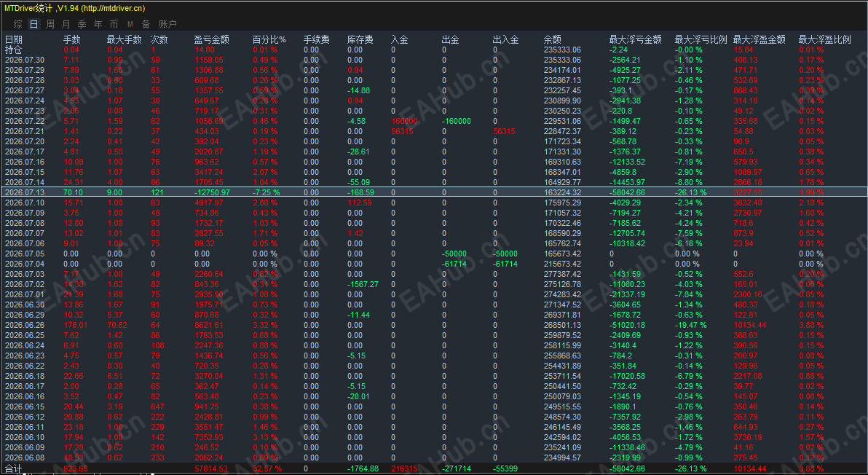868x475 pixels.
Task: Click the 库存费 column header
Action: 360,39
